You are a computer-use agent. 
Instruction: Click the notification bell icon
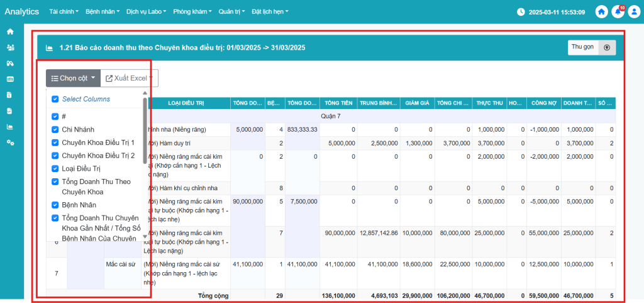(x=617, y=12)
